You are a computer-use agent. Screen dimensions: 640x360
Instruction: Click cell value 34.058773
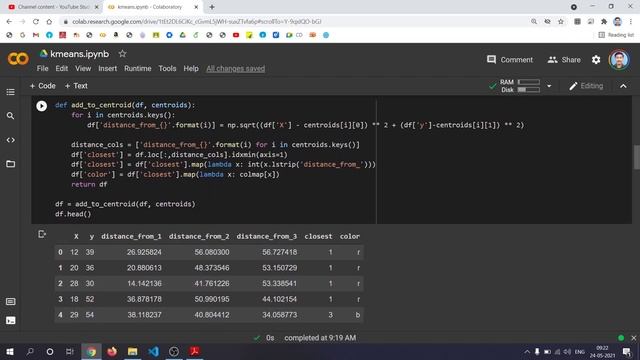tap(280, 315)
